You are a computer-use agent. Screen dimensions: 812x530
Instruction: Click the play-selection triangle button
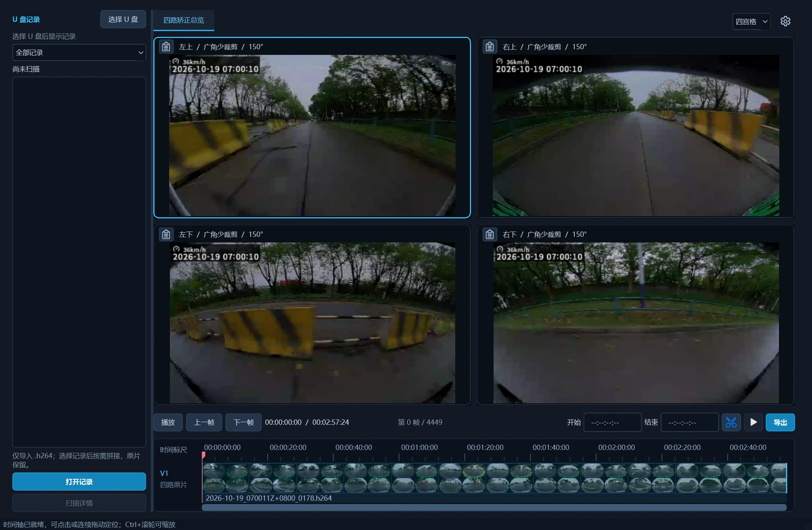[x=753, y=422]
